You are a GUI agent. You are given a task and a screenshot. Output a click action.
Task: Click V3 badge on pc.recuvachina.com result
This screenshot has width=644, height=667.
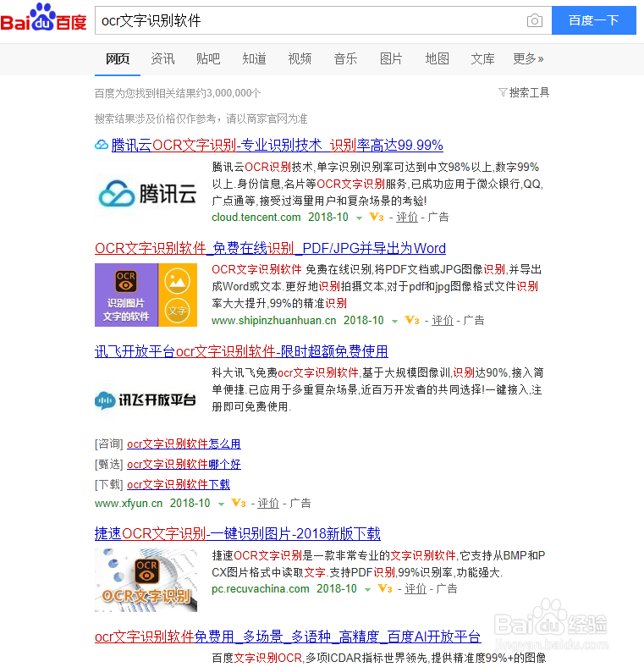(384, 589)
